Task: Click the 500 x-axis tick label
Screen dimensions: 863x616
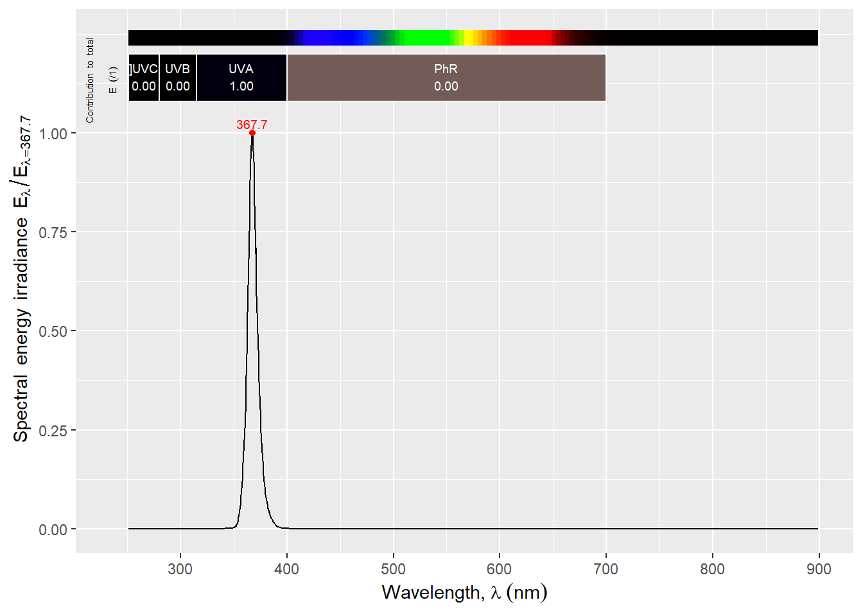Action: point(393,569)
